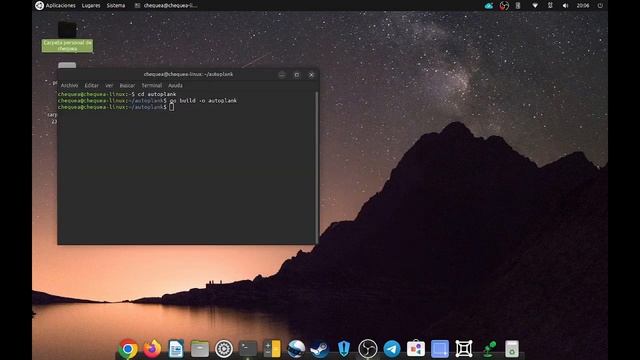Viewport: 640px width, 360px height.
Task: Open the Aplicaciones menu
Action: [x=60, y=6]
